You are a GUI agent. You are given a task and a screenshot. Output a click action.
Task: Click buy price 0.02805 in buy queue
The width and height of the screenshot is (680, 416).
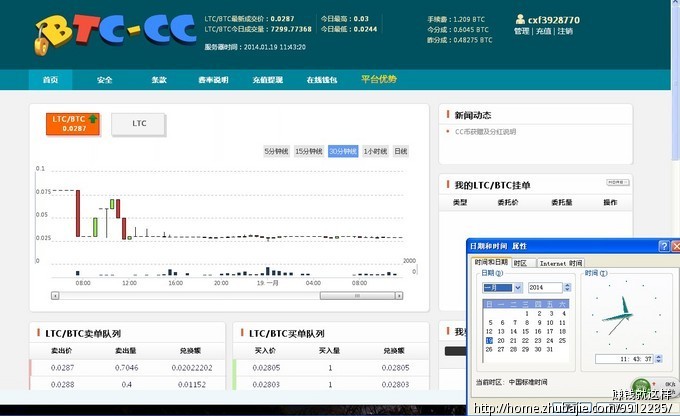266,367
